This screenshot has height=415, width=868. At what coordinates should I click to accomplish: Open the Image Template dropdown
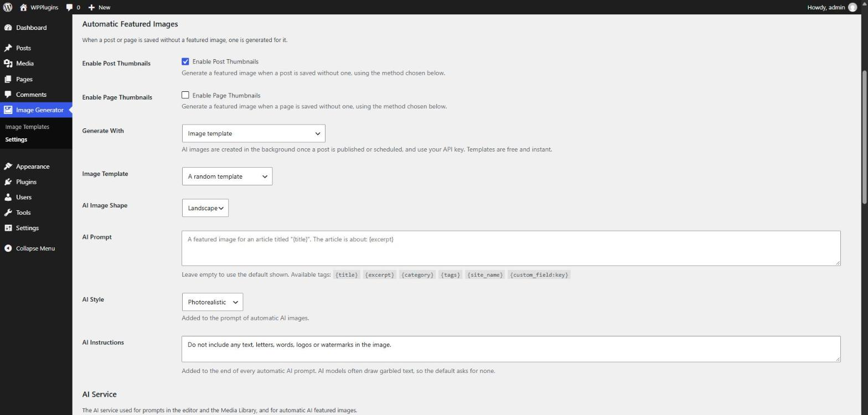click(227, 177)
